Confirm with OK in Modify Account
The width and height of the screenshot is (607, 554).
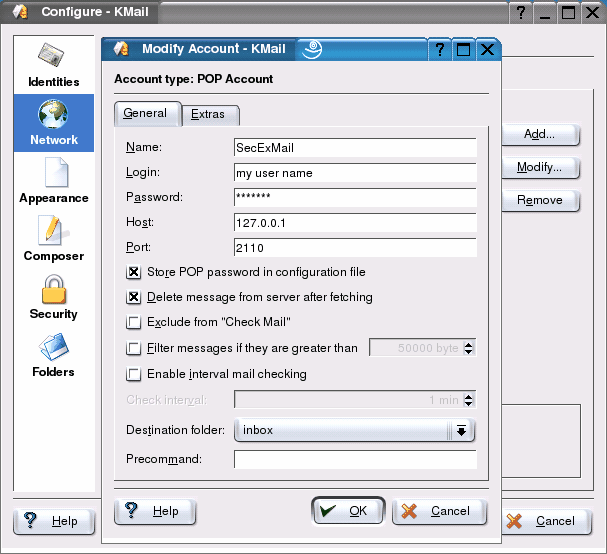click(348, 511)
